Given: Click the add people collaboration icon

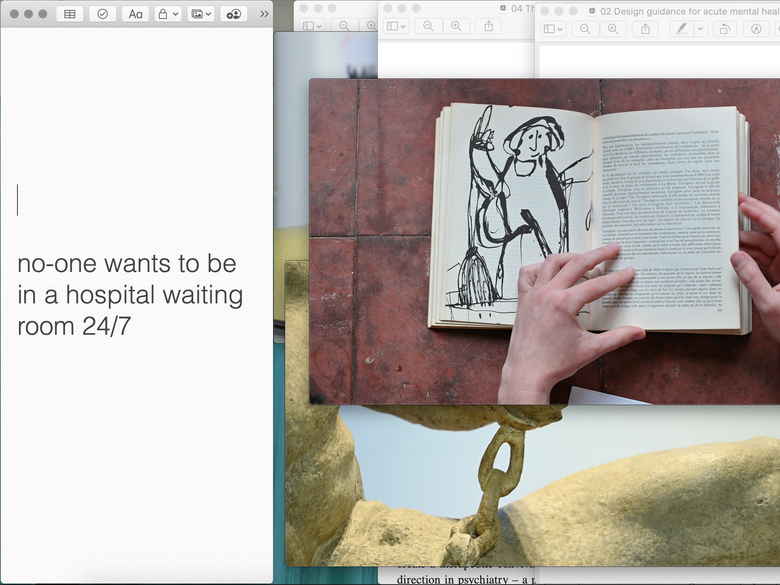Looking at the screenshot, I should tap(233, 14).
